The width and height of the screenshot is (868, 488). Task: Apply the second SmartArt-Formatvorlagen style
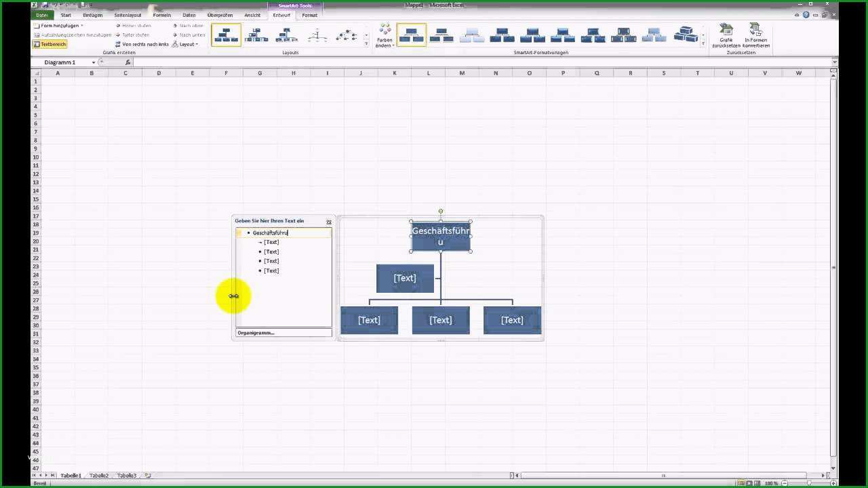(441, 35)
